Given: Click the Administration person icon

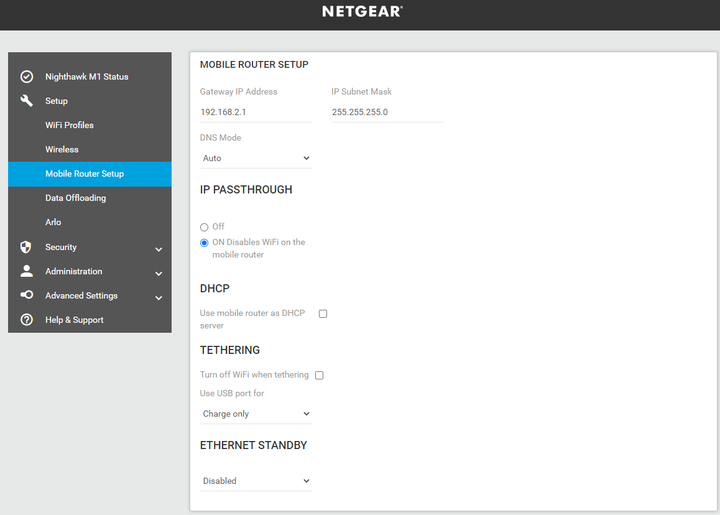Looking at the screenshot, I should [27, 271].
